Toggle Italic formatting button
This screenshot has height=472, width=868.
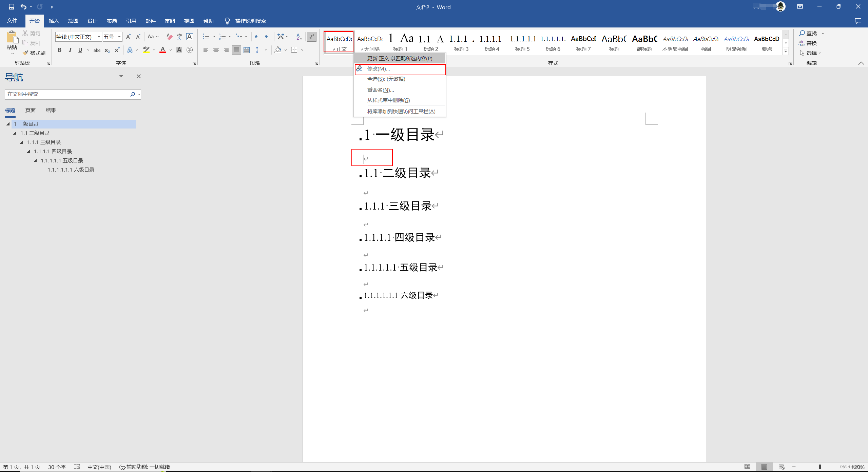point(70,50)
